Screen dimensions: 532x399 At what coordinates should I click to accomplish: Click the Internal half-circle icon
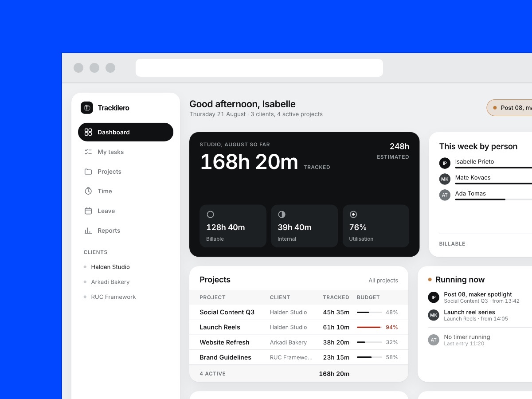[282, 215]
